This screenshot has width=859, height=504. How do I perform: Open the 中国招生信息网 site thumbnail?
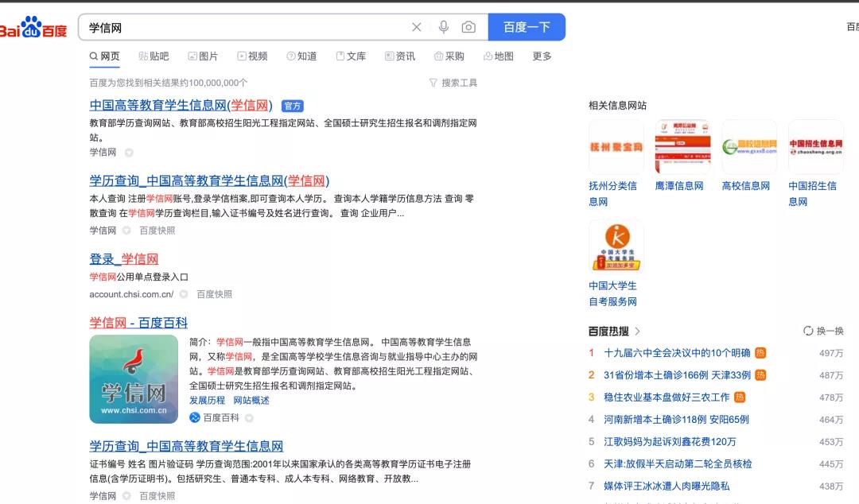coord(816,147)
